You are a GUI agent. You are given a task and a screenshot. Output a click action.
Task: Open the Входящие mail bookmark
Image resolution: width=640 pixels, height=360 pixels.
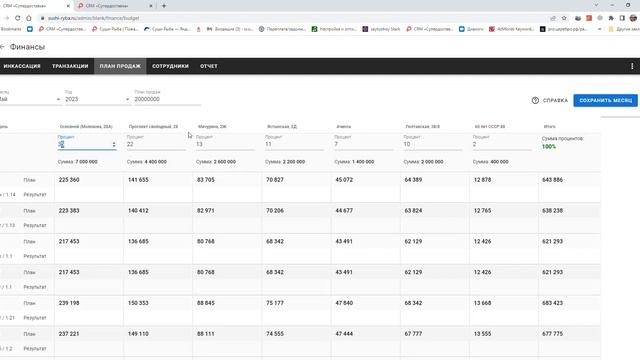click(x=230, y=29)
